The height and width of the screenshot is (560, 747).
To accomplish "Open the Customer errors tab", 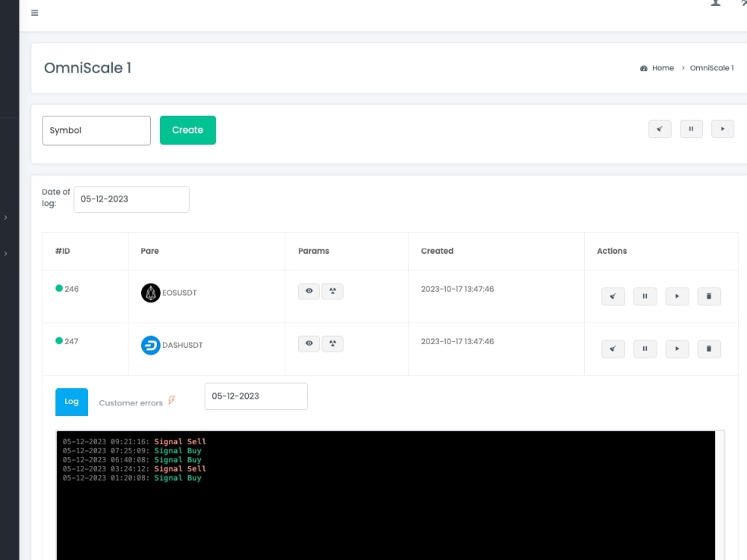I will [x=132, y=402].
